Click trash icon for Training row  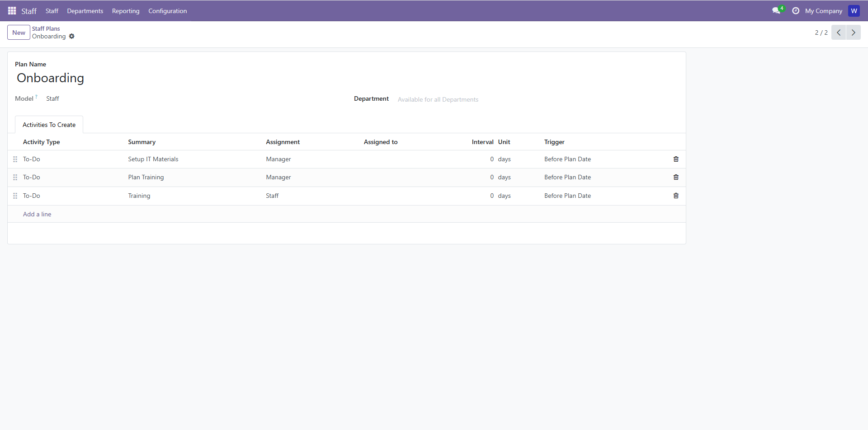(676, 196)
